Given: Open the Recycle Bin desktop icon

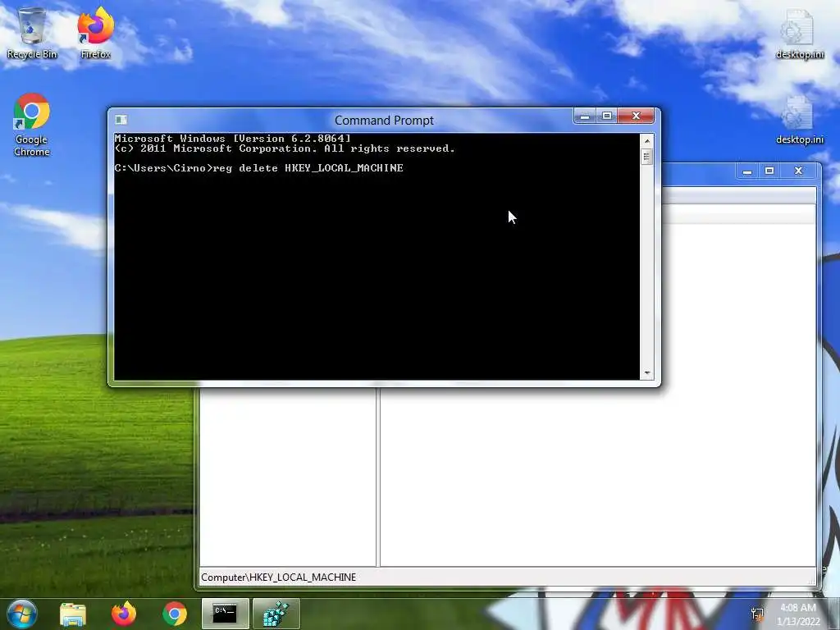Looking at the screenshot, I should [x=32, y=33].
